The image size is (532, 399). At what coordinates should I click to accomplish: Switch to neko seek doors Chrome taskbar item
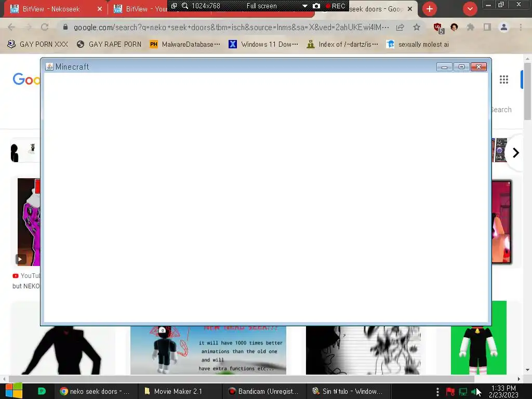click(95, 391)
